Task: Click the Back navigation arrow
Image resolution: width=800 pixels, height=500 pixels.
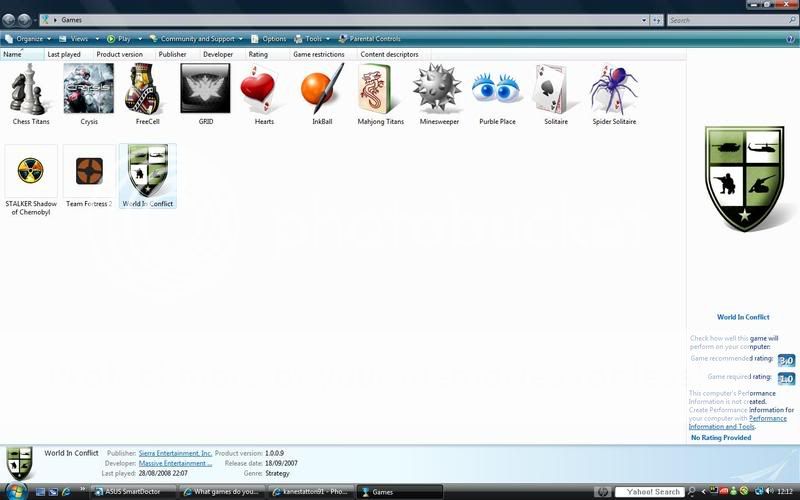Action: pyautogui.click(x=9, y=20)
